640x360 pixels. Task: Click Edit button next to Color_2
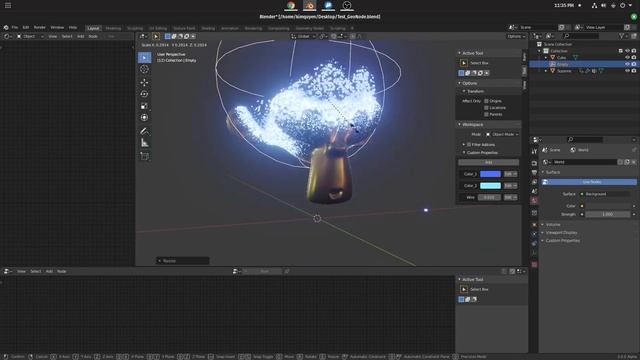pos(510,186)
